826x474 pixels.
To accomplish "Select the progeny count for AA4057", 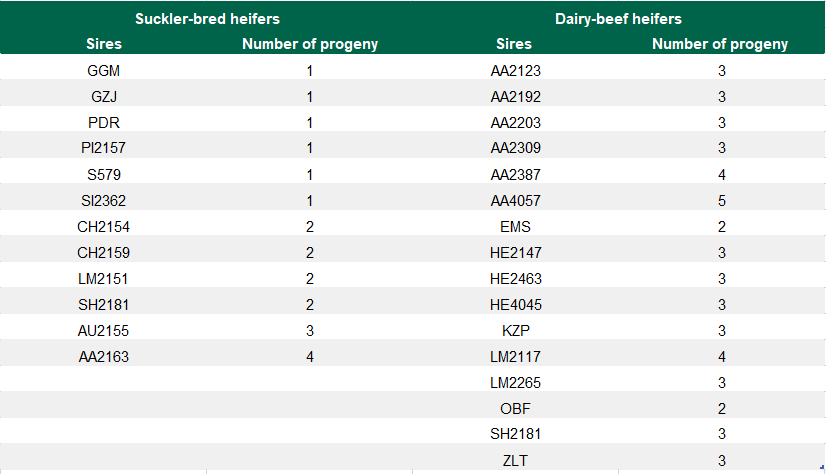I will point(721,200).
